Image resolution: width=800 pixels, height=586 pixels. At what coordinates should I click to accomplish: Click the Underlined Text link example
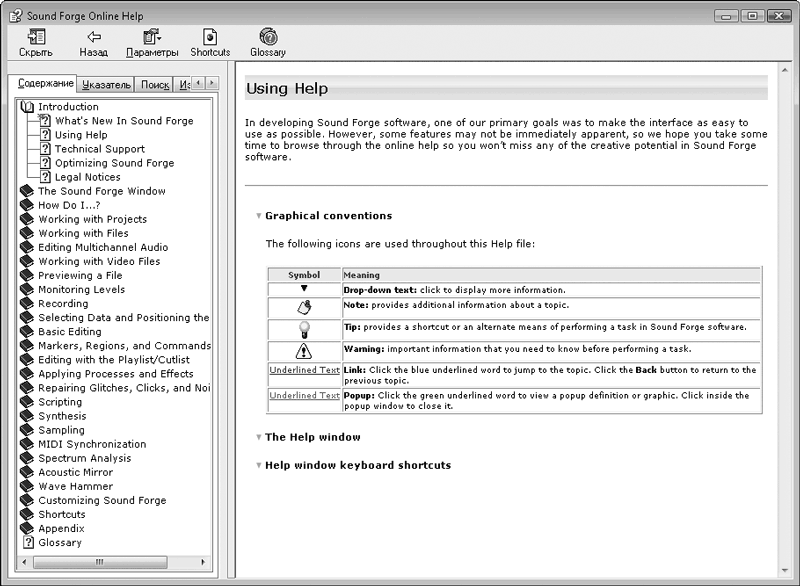tap(304, 370)
